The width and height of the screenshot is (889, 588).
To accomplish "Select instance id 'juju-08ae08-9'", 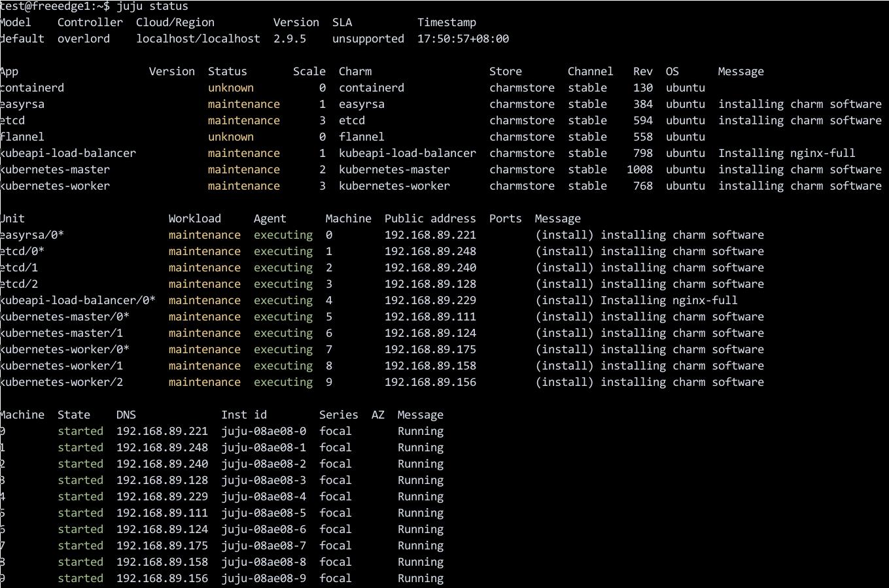I will pos(264,578).
